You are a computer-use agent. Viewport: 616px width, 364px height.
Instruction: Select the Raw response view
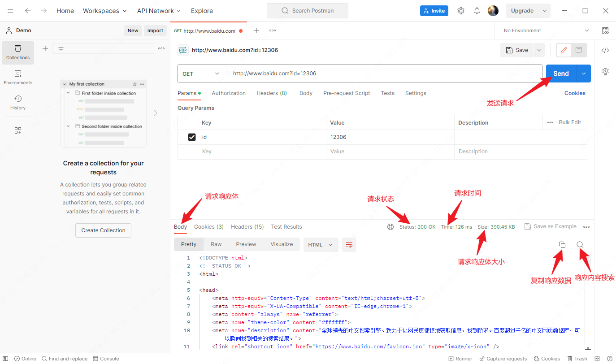pyautogui.click(x=216, y=244)
